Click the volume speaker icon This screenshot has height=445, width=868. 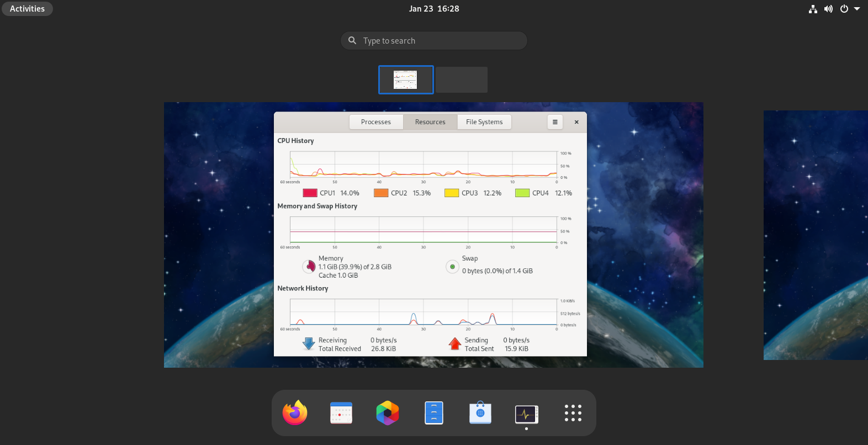pyautogui.click(x=828, y=9)
